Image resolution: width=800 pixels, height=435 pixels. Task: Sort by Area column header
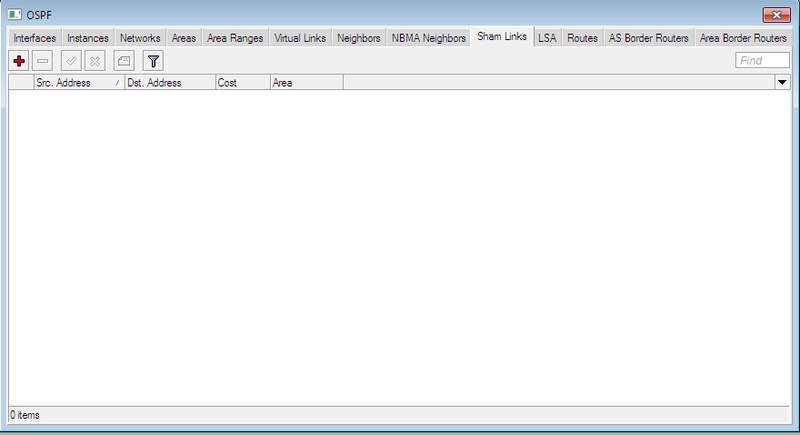(307, 83)
